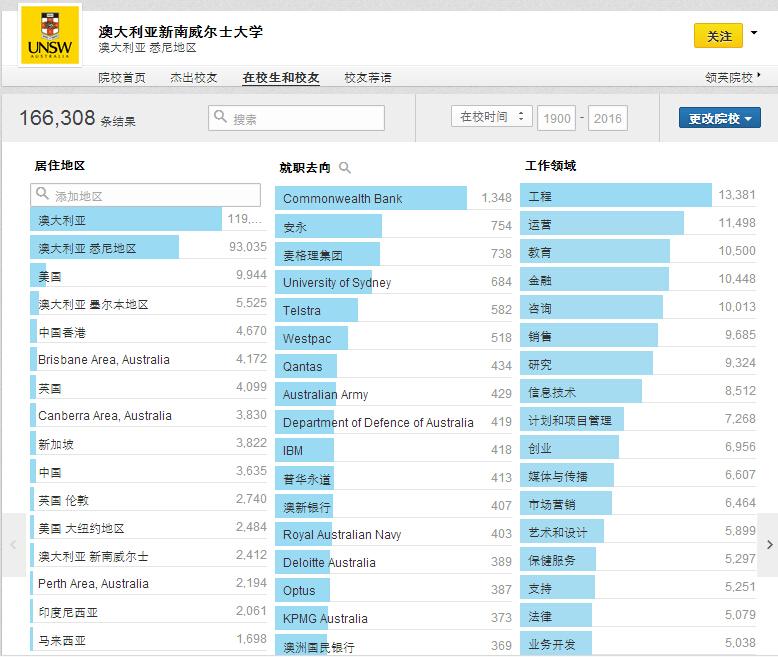This screenshot has height=657, width=778.
Task: Select 澳大利亚 墨尔本地区 row
Action: [148, 303]
